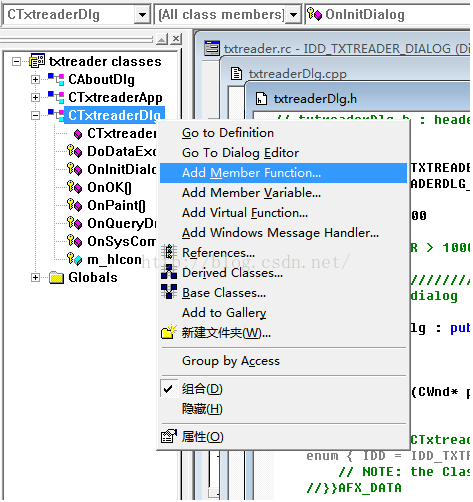Select OnPaint() member in tree
The image size is (473, 502).
116,205
